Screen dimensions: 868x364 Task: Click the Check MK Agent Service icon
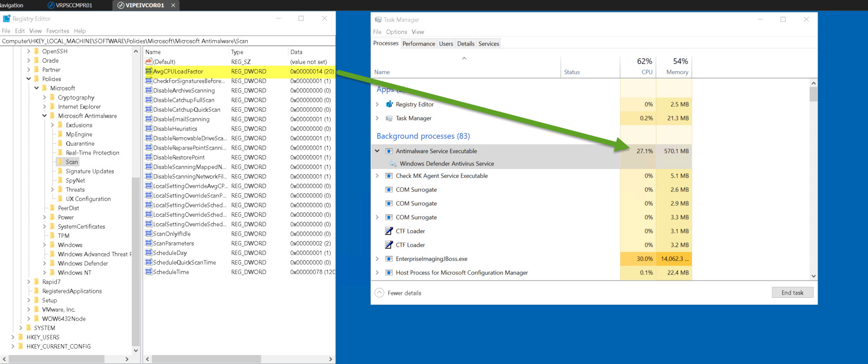(x=389, y=176)
